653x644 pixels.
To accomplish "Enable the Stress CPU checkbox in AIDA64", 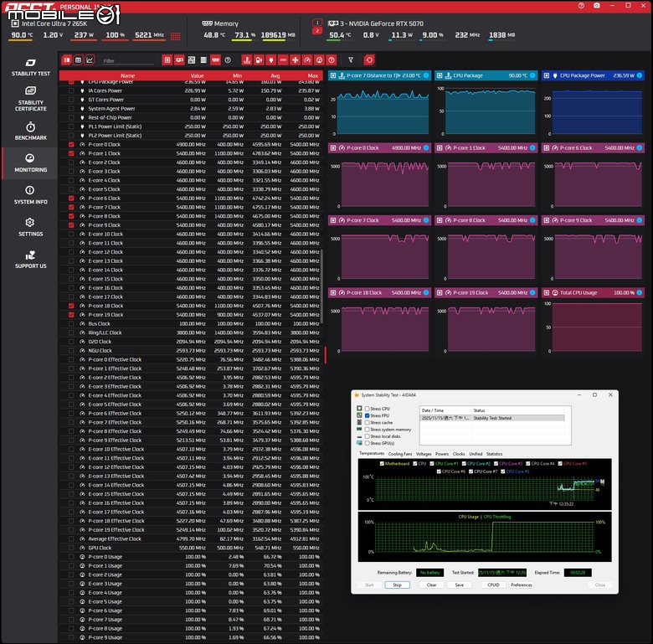I will [x=366, y=409].
